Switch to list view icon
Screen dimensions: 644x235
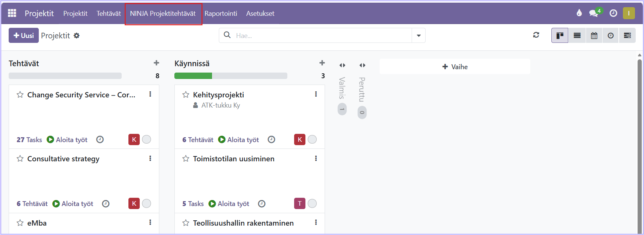(577, 35)
